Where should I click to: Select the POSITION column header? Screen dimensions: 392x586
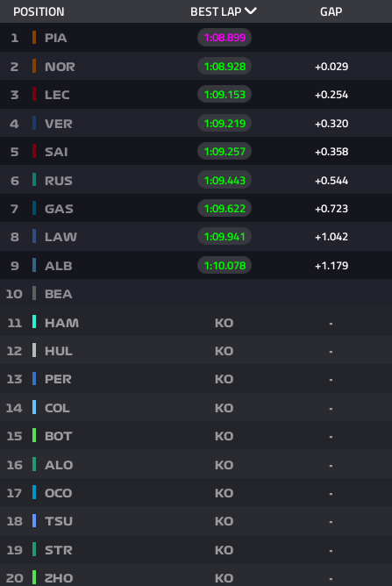39,11
